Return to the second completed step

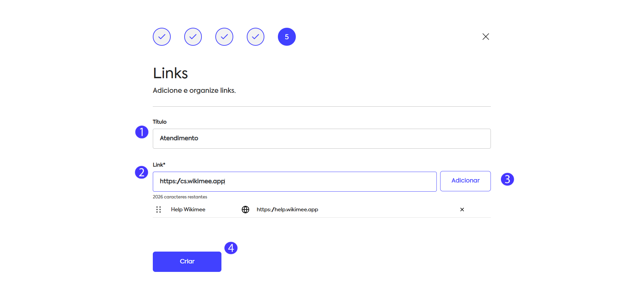[x=193, y=37]
